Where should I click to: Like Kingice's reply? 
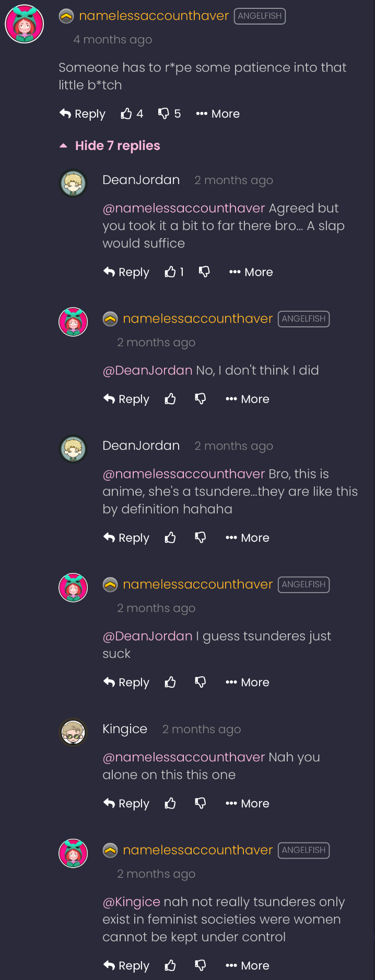tap(170, 803)
